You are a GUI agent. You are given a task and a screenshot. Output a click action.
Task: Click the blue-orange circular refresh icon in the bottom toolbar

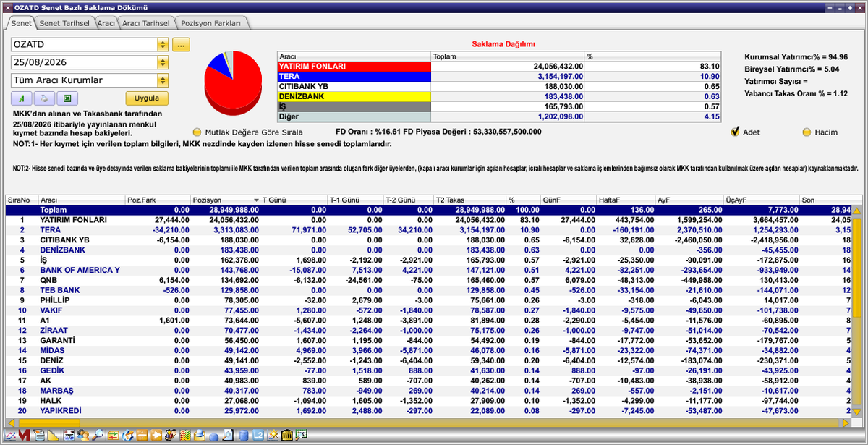coord(127,435)
